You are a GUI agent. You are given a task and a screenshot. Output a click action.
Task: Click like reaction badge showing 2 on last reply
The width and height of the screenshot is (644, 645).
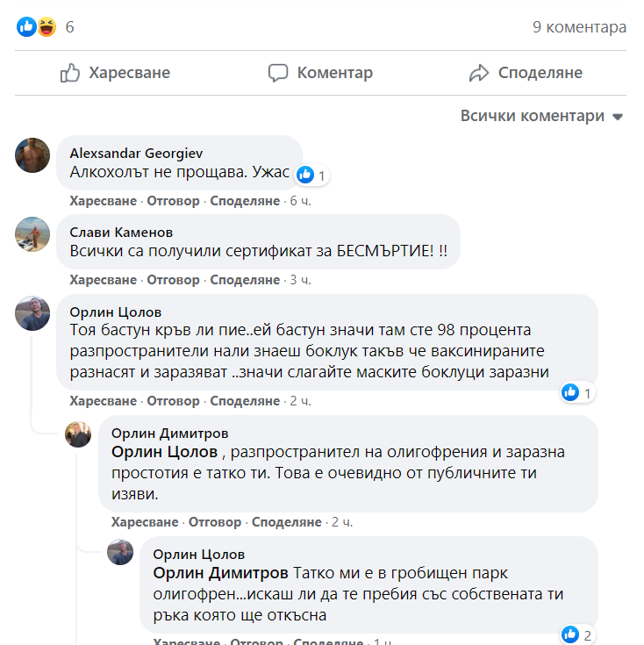pos(570,634)
